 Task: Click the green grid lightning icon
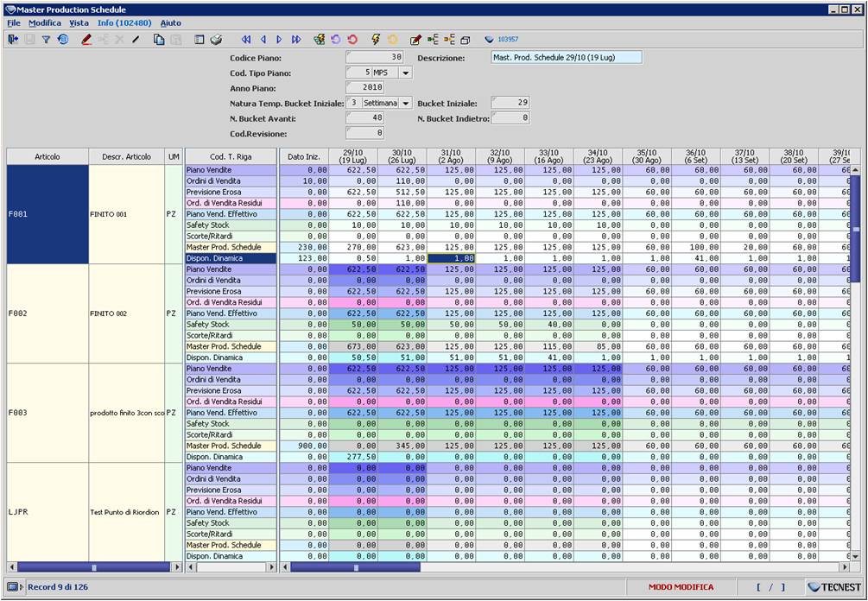point(319,40)
